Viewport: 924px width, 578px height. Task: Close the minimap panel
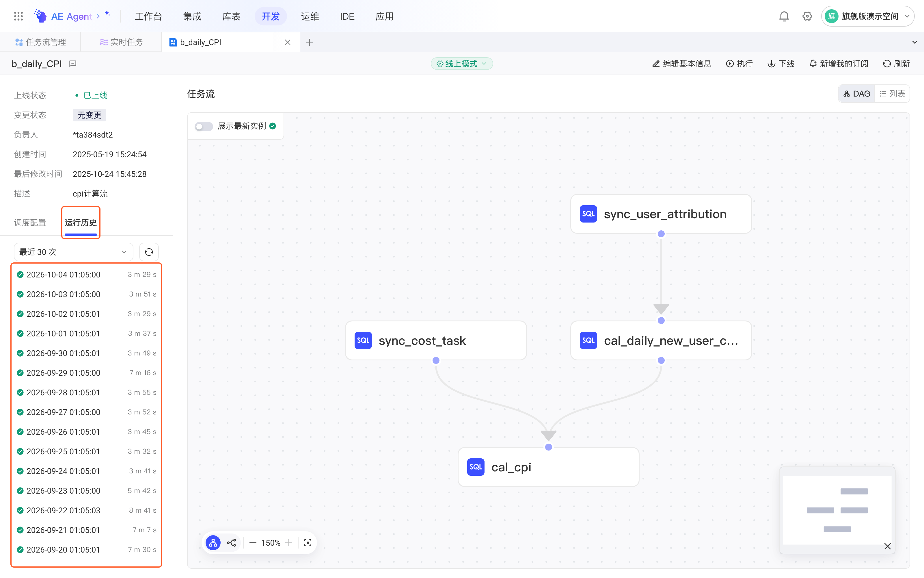click(888, 546)
